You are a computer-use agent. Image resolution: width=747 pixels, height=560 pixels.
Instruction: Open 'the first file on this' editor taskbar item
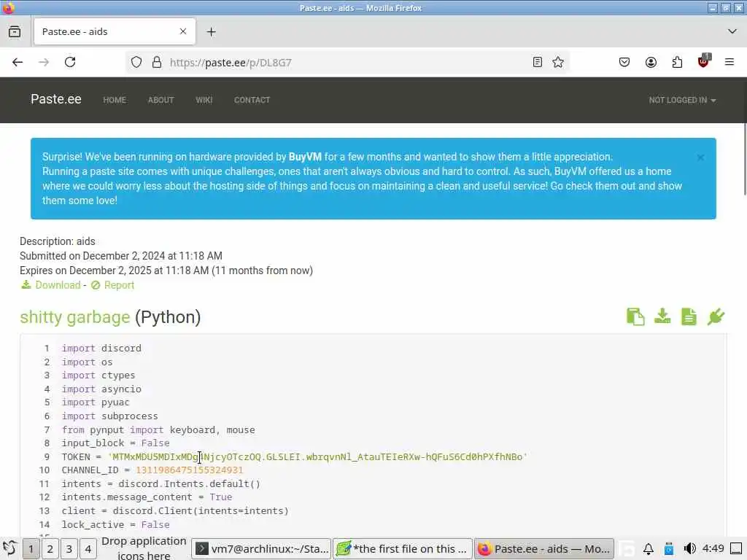[403, 549]
